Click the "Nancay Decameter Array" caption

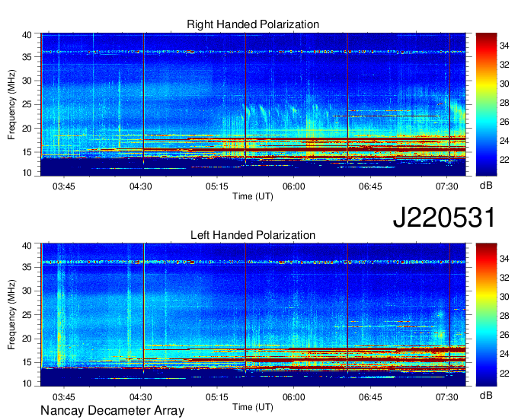[112, 411]
